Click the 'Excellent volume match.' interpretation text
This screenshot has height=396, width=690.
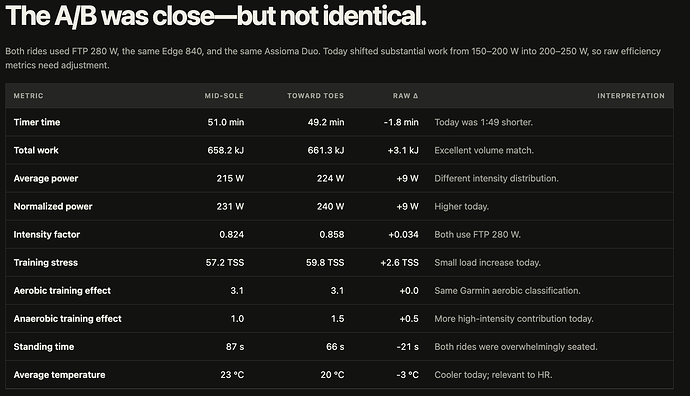point(484,150)
